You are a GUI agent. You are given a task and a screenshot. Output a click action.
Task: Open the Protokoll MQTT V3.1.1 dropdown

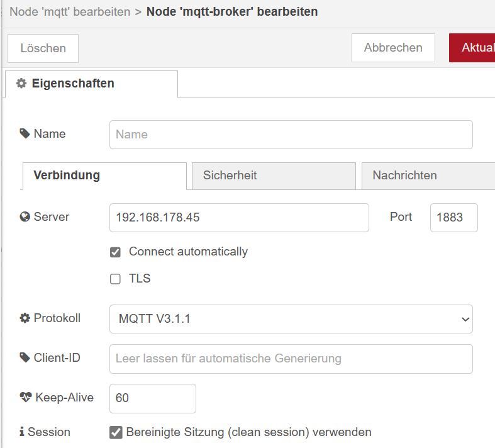pyautogui.click(x=291, y=319)
